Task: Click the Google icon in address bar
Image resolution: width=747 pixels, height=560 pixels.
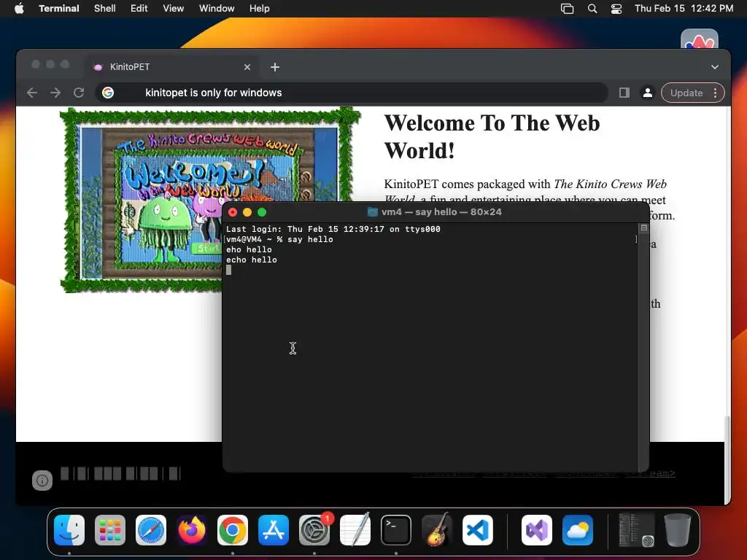Action: [x=108, y=93]
